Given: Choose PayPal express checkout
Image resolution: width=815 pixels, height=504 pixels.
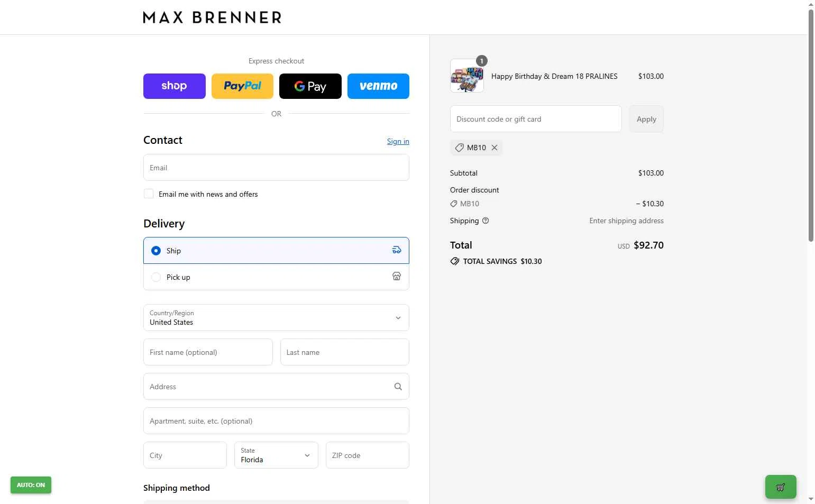Looking at the screenshot, I should tap(242, 86).
